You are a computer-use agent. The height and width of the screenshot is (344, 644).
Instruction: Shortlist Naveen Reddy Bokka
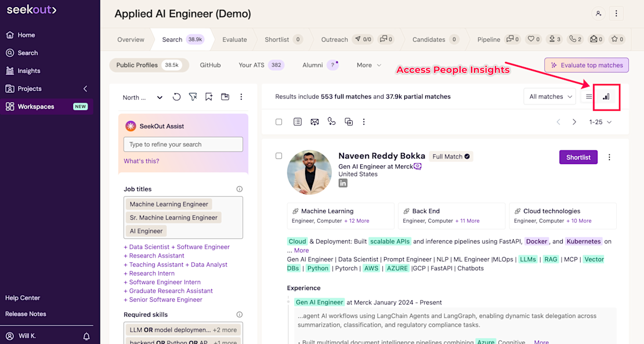coord(578,157)
